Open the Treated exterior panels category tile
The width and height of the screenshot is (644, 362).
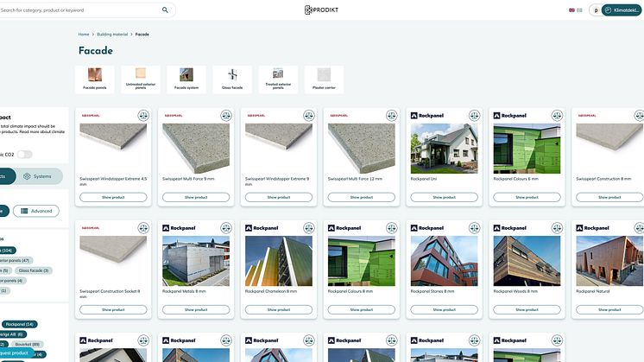(278, 79)
